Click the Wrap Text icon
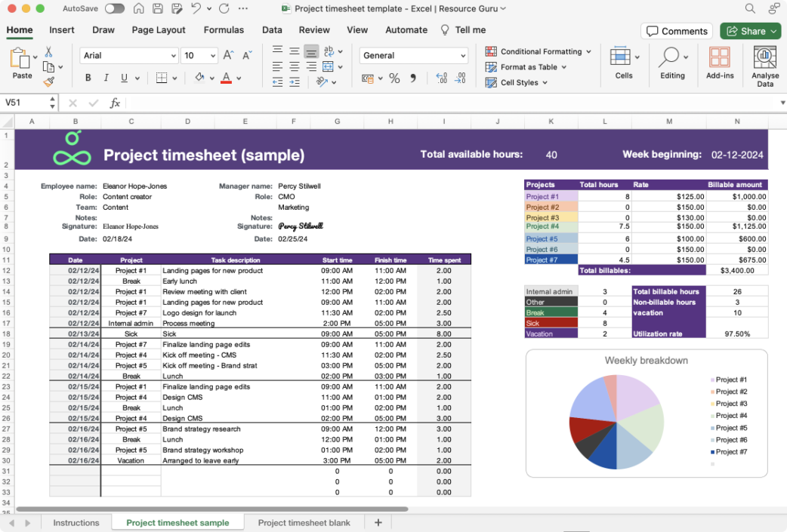Screen dimensions: 787x532 coord(329,53)
